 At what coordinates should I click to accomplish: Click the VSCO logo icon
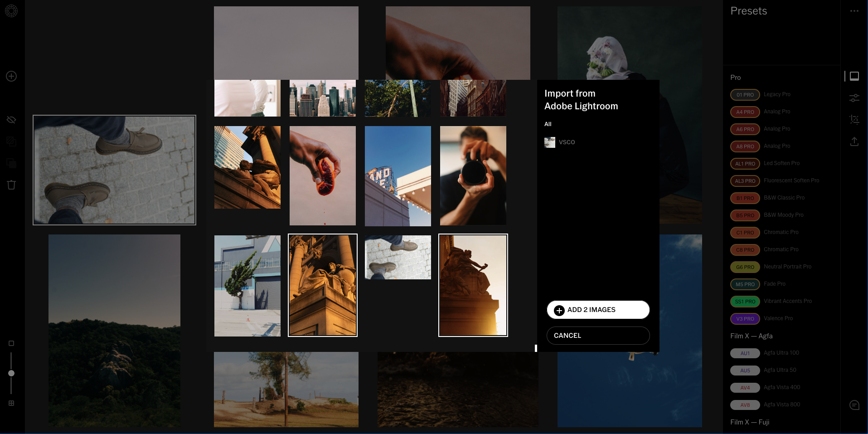pos(11,11)
